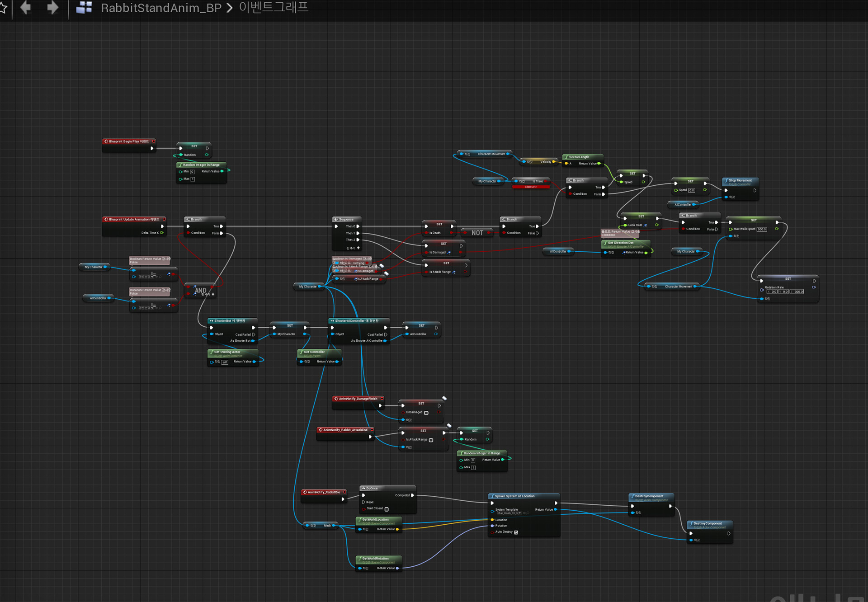Click the Speed 0.0 value field
Screen dimensions: 868x602
click(692, 190)
